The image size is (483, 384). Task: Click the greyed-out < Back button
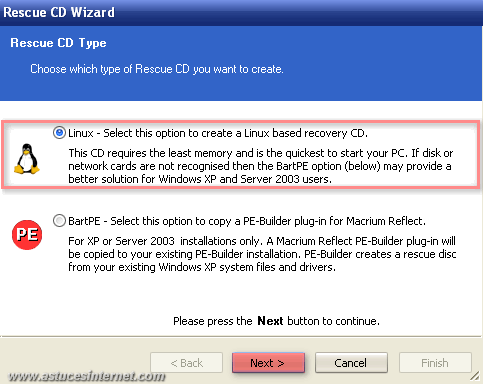186,363
